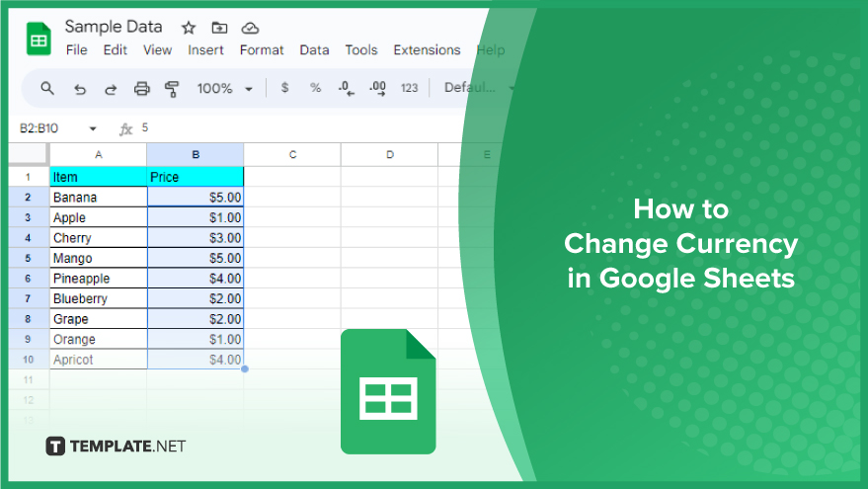Click the move to folder icon
This screenshot has width=868, height=489.
220,27
